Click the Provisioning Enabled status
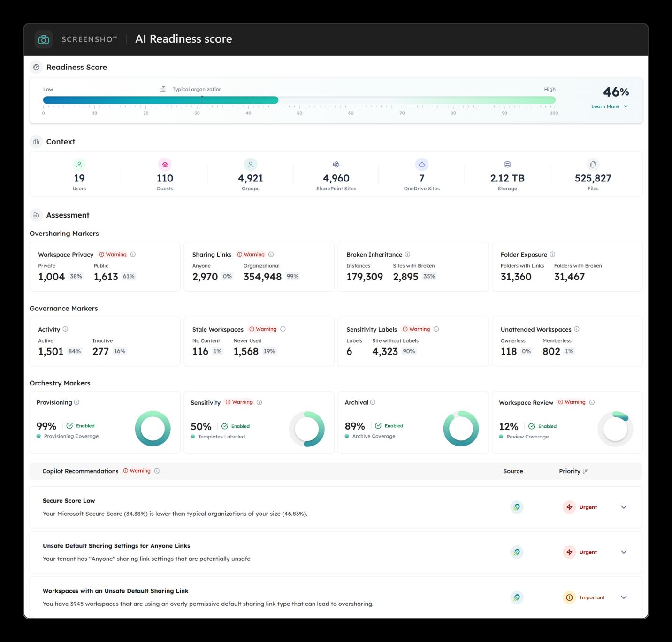Viewport: 672px width, 642px height. point(81,426)
